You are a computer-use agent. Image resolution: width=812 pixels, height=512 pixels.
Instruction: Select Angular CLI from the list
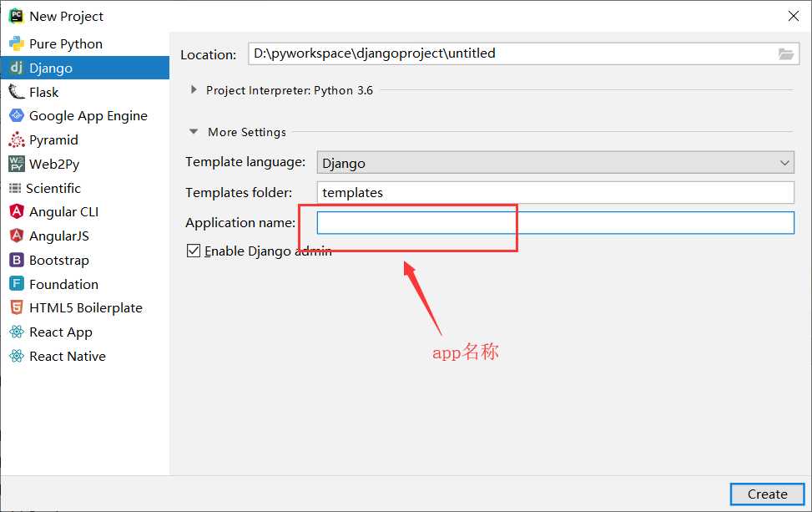[85, 211]
